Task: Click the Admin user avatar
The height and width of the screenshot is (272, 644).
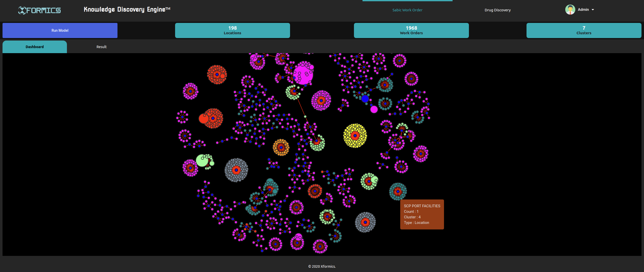Action: [x=570, y=10]
